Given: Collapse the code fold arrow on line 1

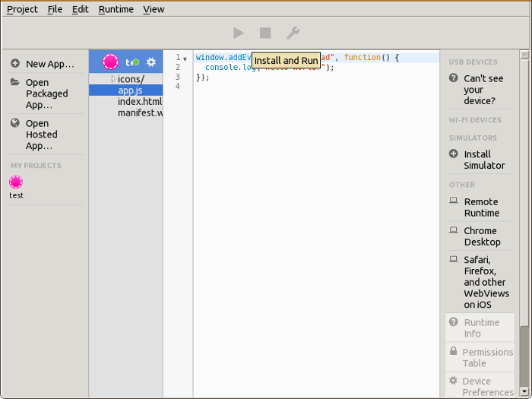Looking at the screenshot, I should pyautogui.click(x=185, y=59).
